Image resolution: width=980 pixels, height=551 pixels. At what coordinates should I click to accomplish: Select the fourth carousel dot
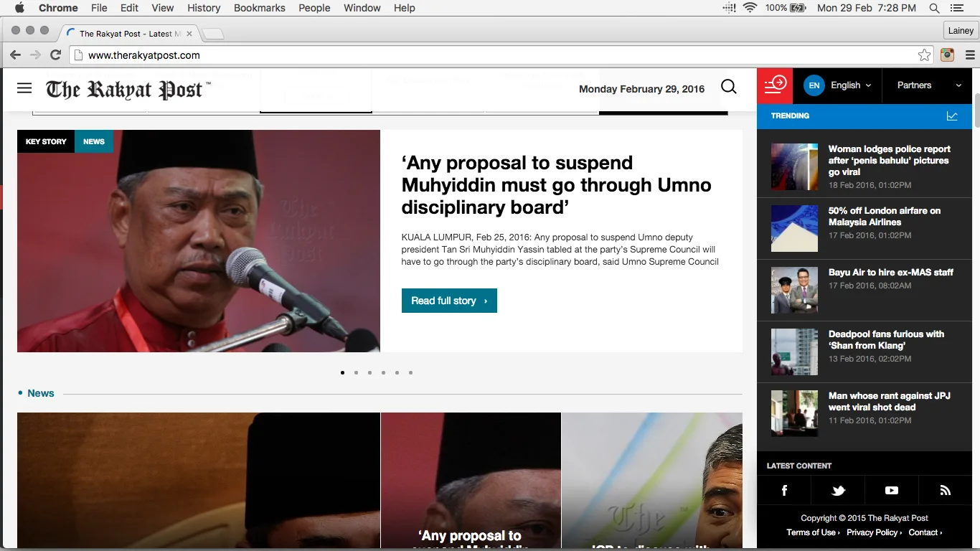pyautogui.click(x=383, y=372)
